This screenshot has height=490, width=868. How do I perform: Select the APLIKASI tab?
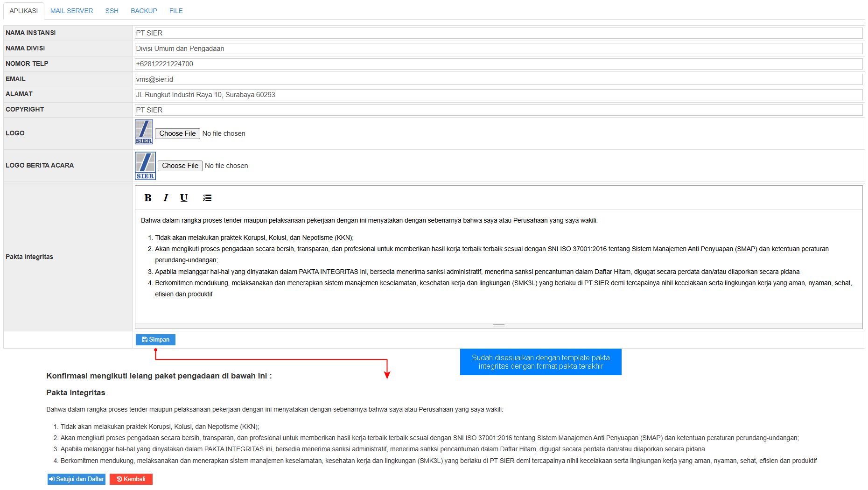(24, 11)
